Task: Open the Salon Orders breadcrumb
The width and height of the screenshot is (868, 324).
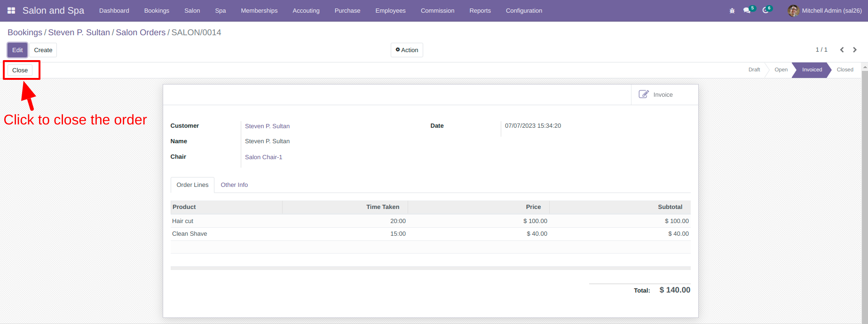Action: [141, 32]
